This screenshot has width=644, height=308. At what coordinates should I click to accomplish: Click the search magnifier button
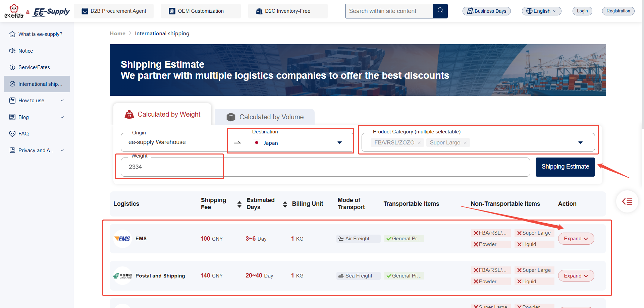[440, 11]
